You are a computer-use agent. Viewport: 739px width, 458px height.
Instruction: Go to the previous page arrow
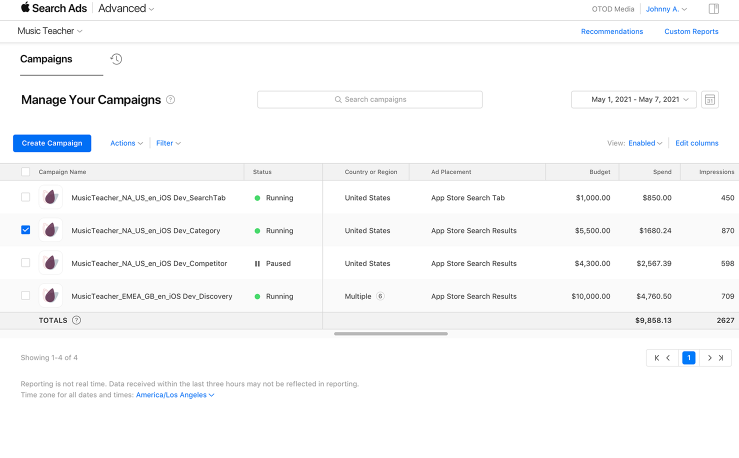(x=668, y=358)
